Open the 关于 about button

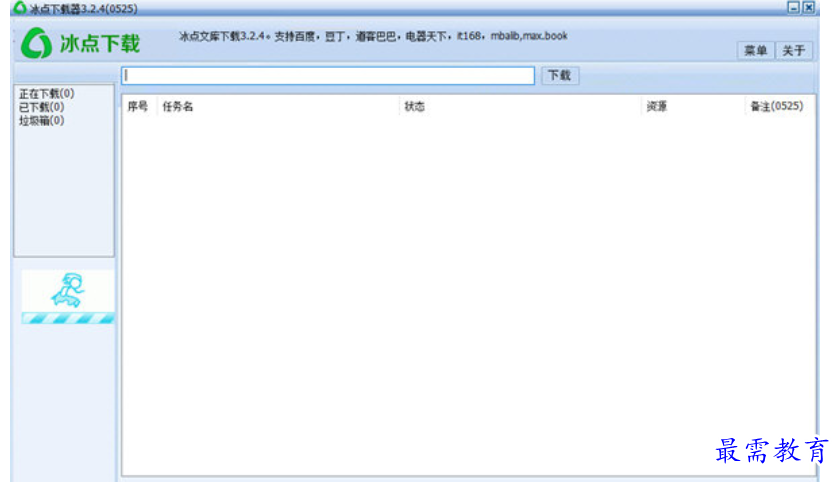(x=794, y=51)
